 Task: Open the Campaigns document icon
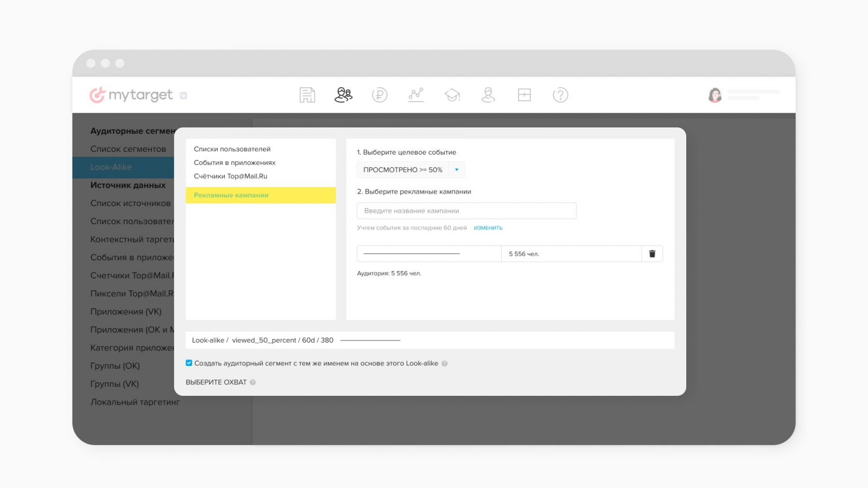[307, 95]
